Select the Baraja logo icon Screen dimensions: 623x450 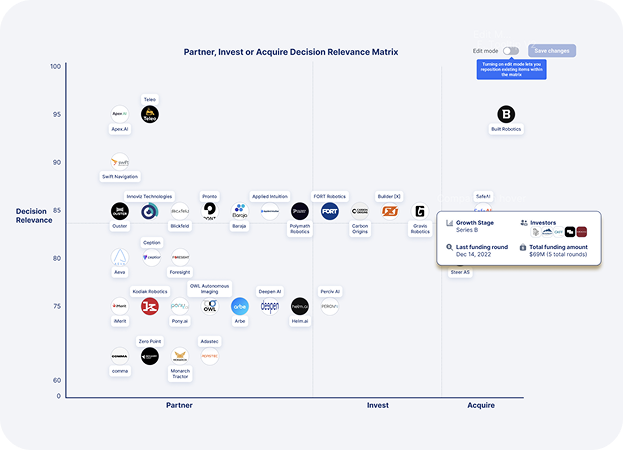tap(240, 211)
